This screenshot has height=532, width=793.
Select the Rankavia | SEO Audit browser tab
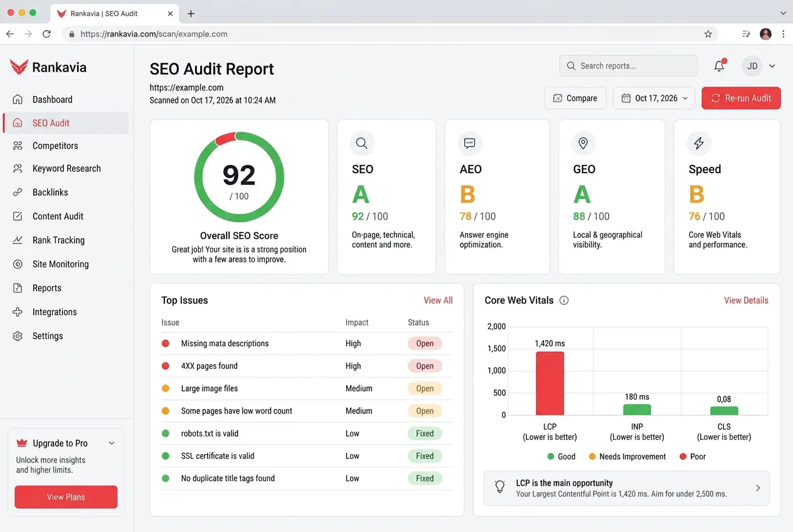click(115, 13)
